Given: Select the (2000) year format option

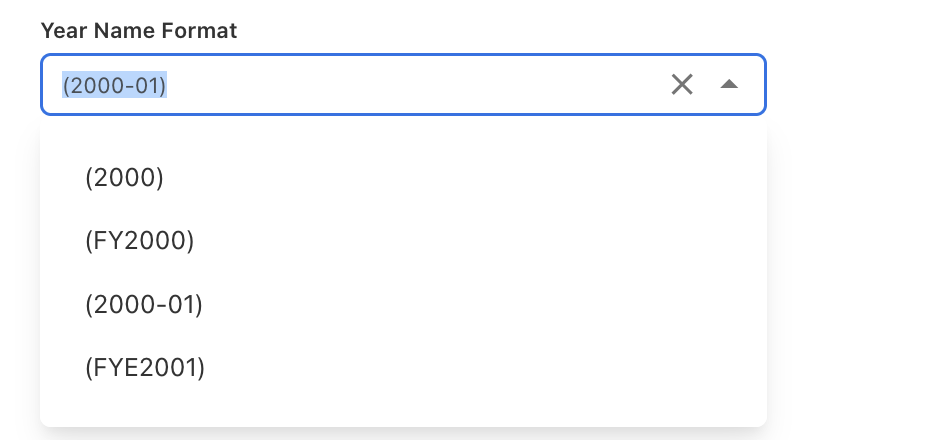Looking at the screenshot, I should (x=124, y=178).
